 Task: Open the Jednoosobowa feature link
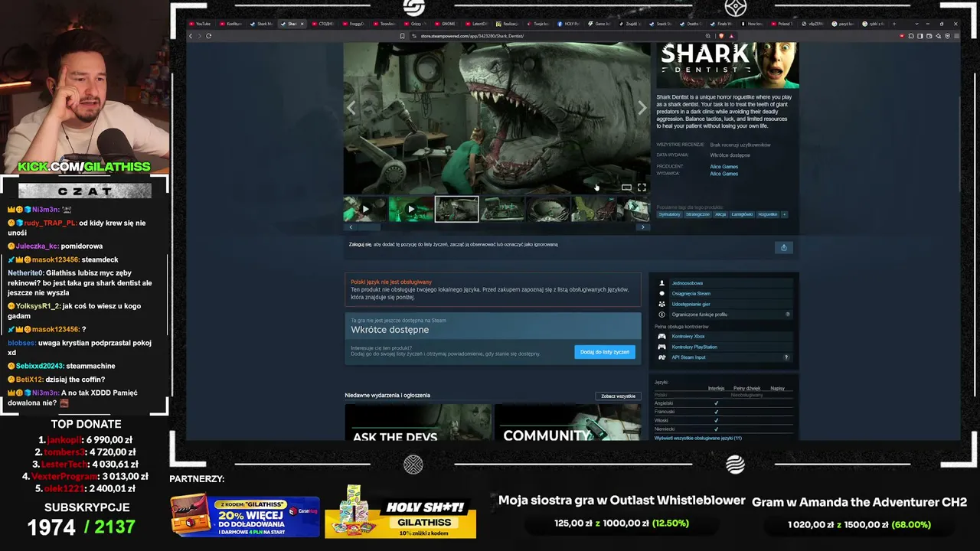(687, 283)
